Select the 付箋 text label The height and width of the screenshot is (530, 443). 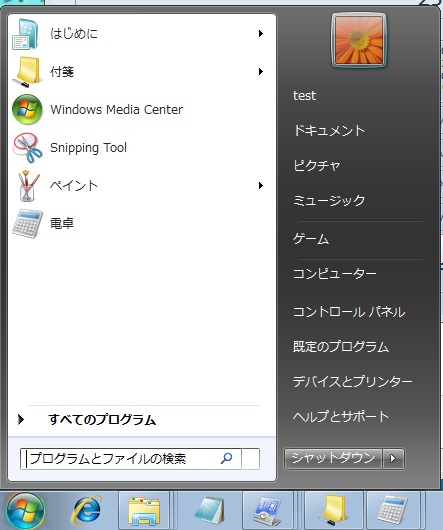pyautogui.click(x=62, y=72)
